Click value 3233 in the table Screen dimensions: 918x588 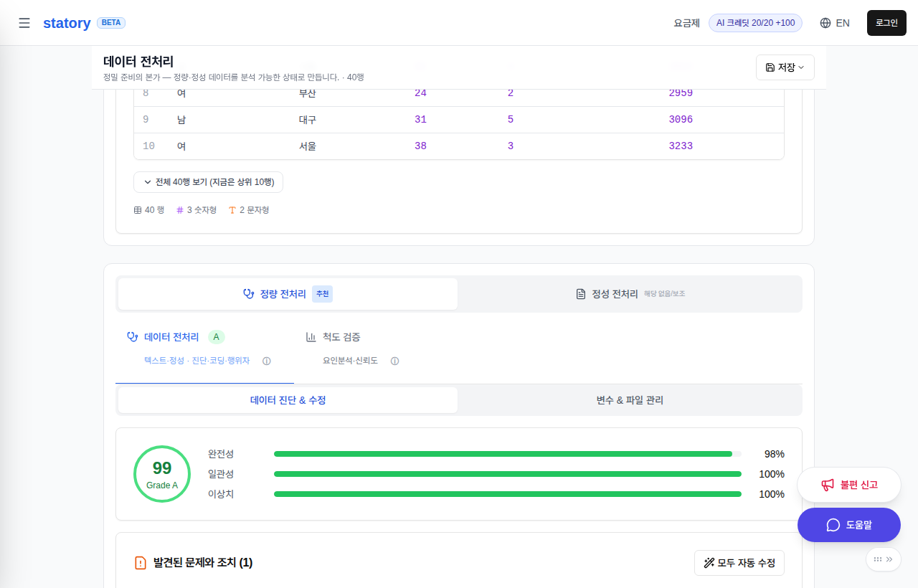click(x=681, y=146)
